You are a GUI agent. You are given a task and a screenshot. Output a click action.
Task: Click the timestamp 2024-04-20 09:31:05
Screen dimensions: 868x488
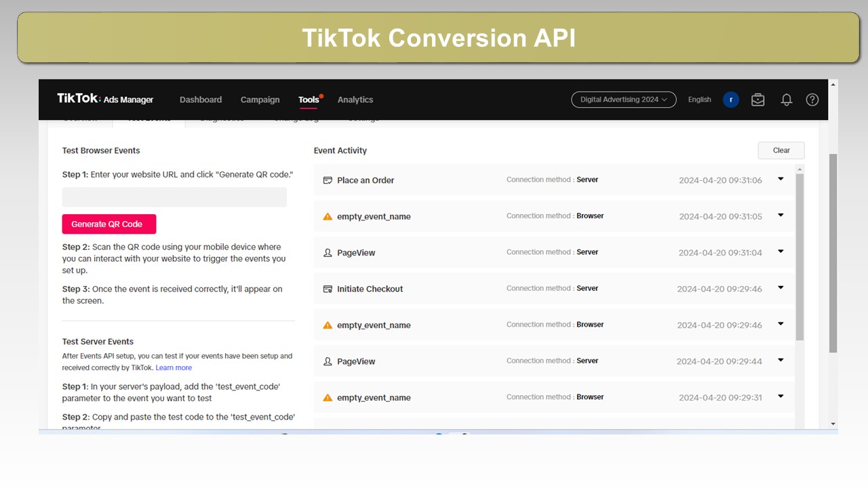720,216
